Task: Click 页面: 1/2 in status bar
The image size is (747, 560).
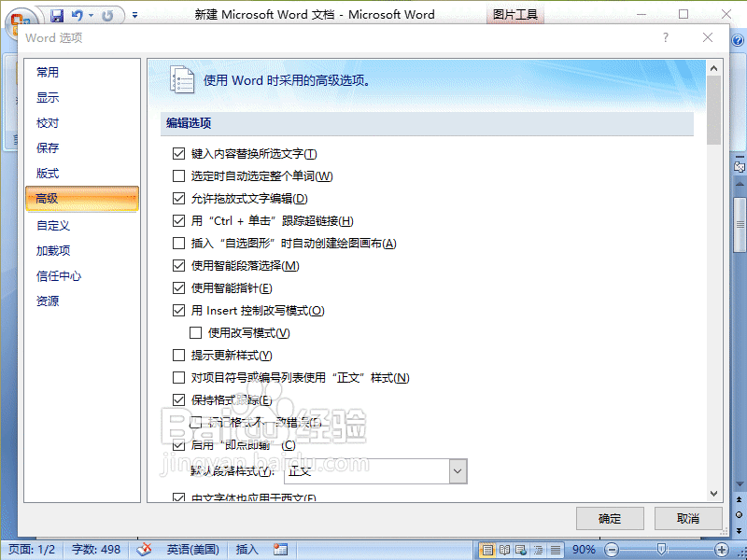Action: point(32,550)
